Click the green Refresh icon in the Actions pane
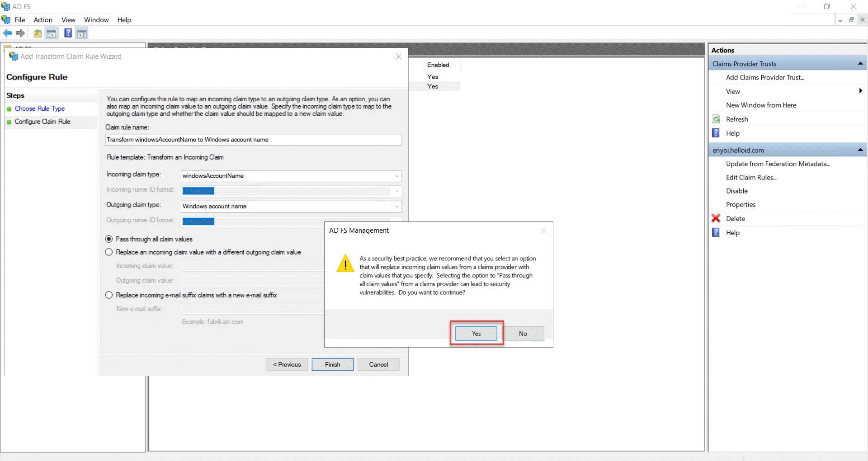Screen dimensions: 868x461 pyautogui.click(x=716, y=119)
